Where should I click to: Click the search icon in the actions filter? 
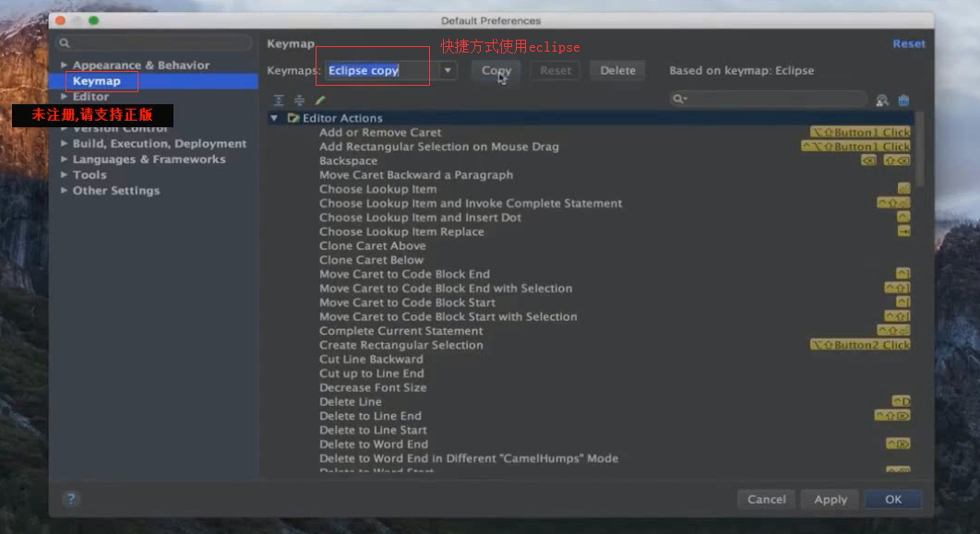point(679,99)
